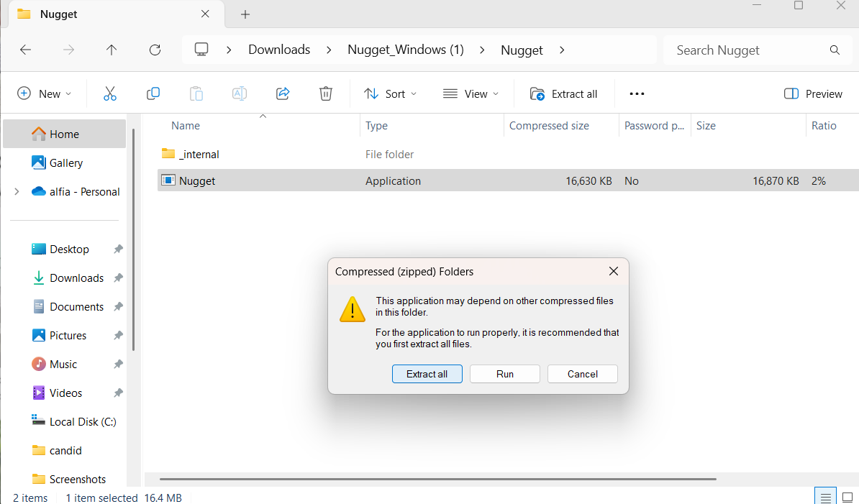Click the Cancel button in dialog
This screenshot has height=504, width=859.
coord(582,374)
